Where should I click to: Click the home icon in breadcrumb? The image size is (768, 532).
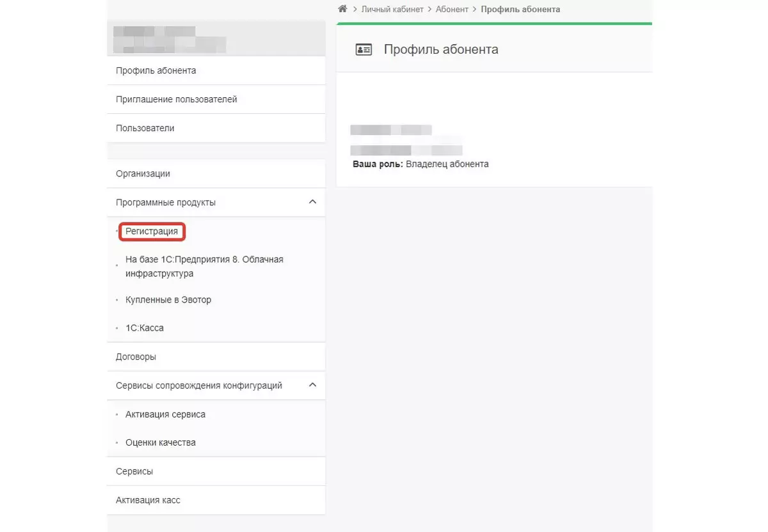(x=342, y=9)
